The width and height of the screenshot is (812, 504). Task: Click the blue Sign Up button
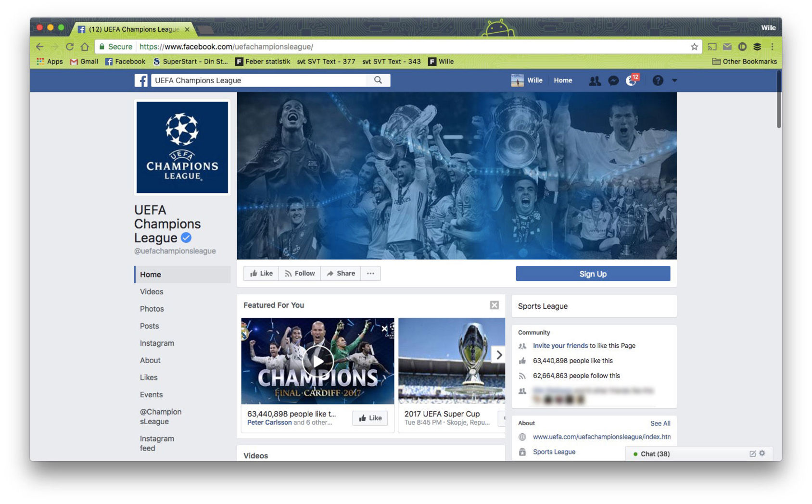(593, 274)
